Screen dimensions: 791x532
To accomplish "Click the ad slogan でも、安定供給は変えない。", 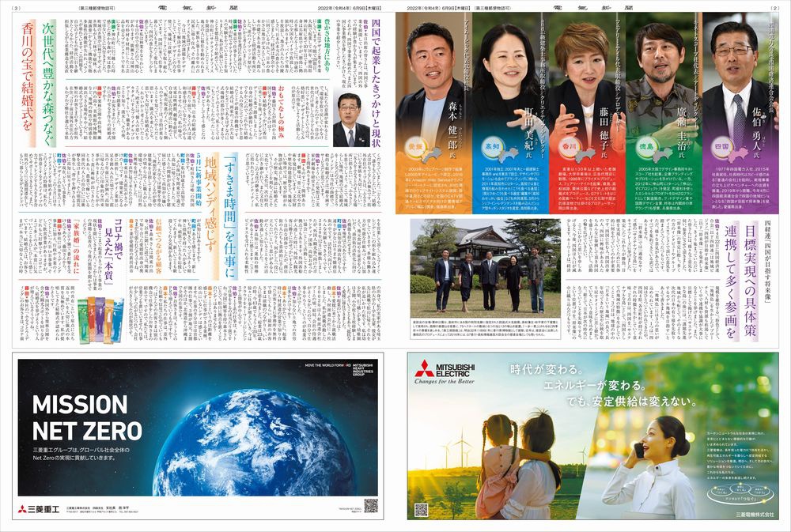I will coord(631,403).
